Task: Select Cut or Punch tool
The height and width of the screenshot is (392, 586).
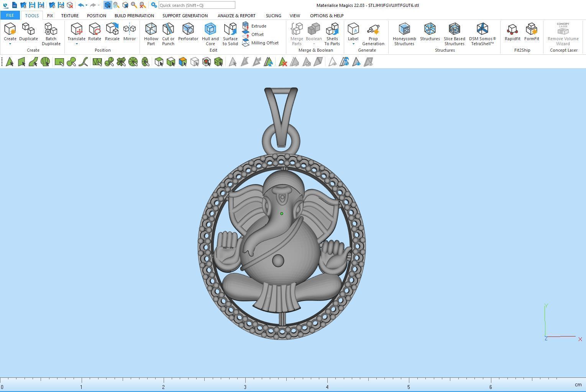Action: [x=168, y=34]
